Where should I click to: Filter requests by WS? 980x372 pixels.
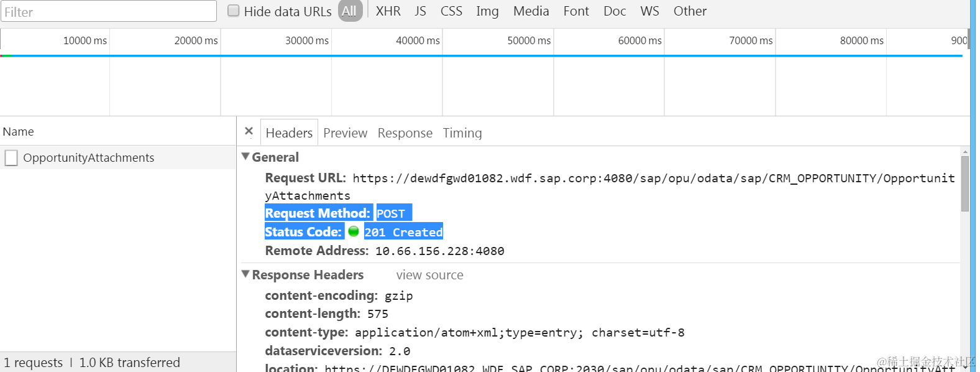point(650,11)
